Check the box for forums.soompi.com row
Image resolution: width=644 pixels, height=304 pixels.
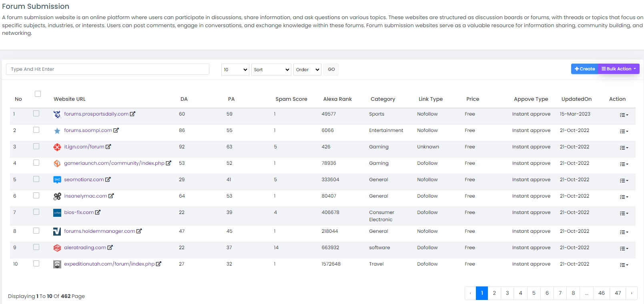[36, 130]
